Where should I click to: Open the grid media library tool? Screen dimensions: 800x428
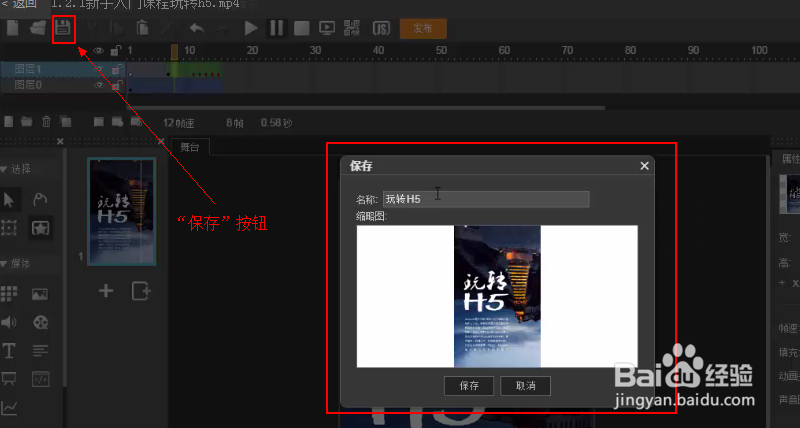click(9, 294)
